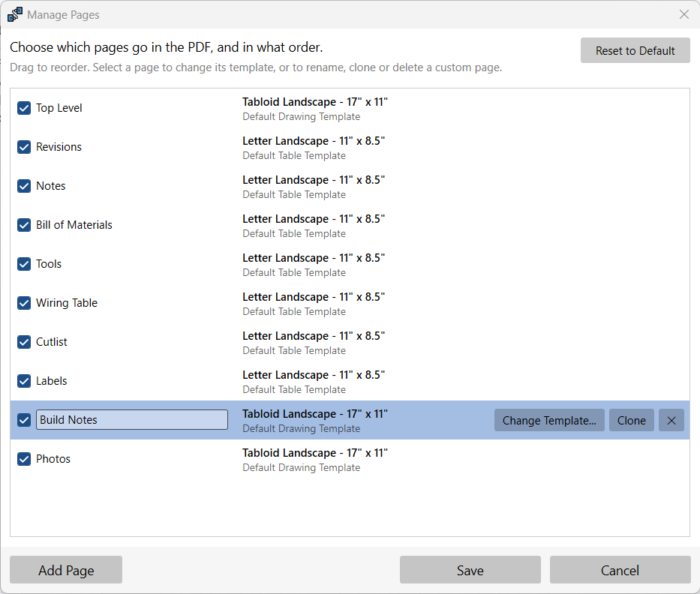Screen dimensions: 700x594
Task: Click Build Notes' Tabloid Landscape text
Action: pos(314,414)
